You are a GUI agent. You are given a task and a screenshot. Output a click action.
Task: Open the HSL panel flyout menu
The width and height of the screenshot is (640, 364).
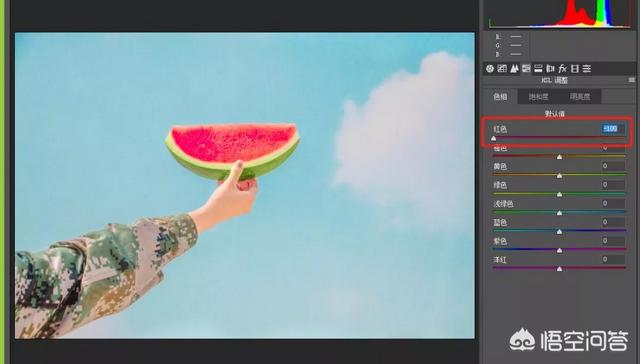pos(632,80)
